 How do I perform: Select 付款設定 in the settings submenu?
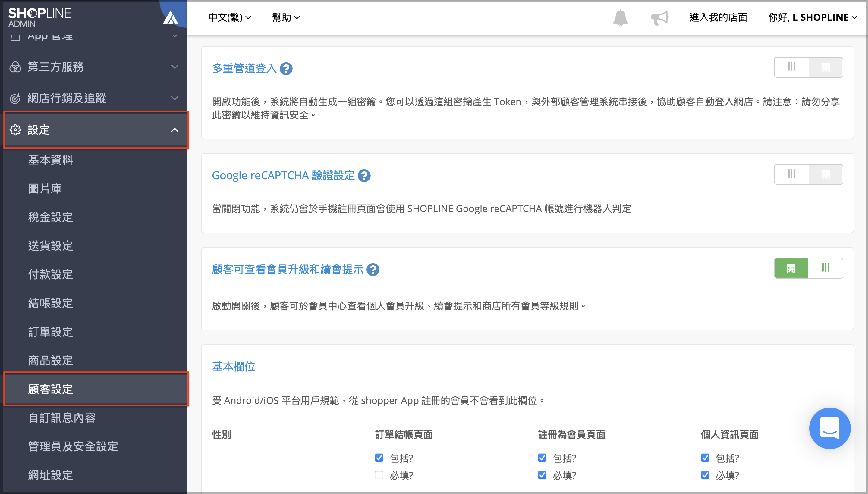(51, 274)
